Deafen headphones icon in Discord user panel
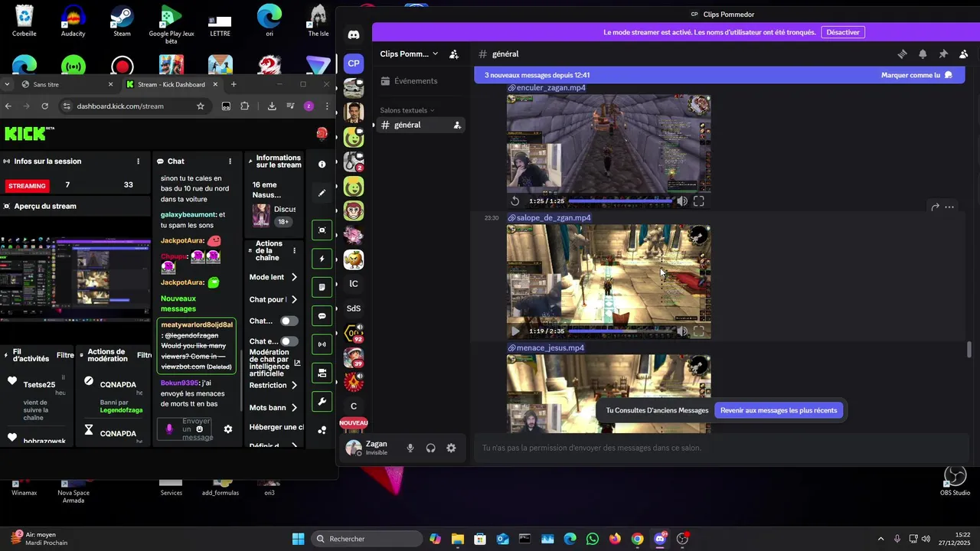Image resolution: width=980 pixels, height=551 pixels. coord(431,448)
